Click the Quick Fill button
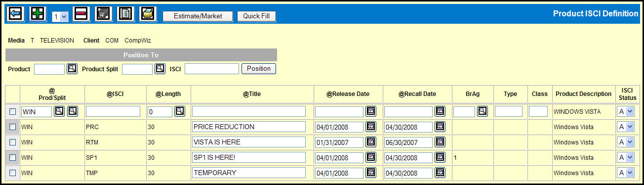 256,16
